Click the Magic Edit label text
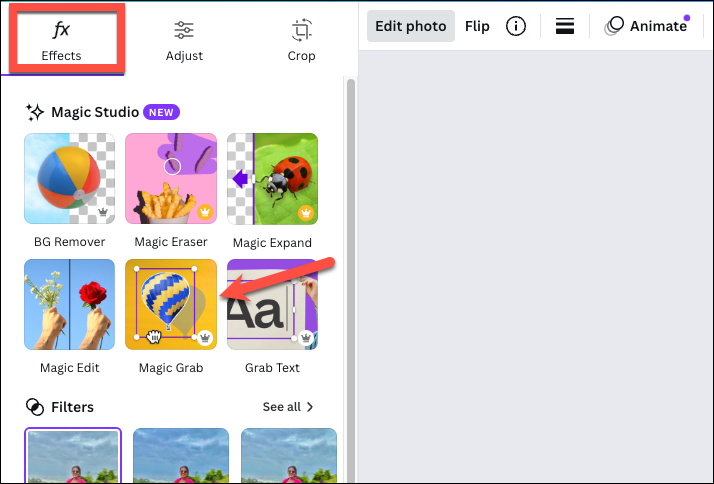714x484 pixels. pyautogui.click(x=70, y=368)
